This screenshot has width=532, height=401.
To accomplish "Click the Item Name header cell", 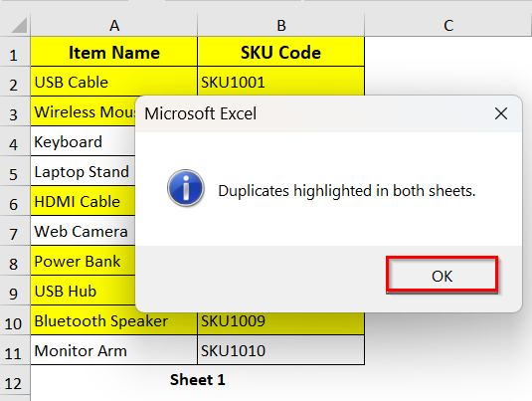I will tap(114, 52).
